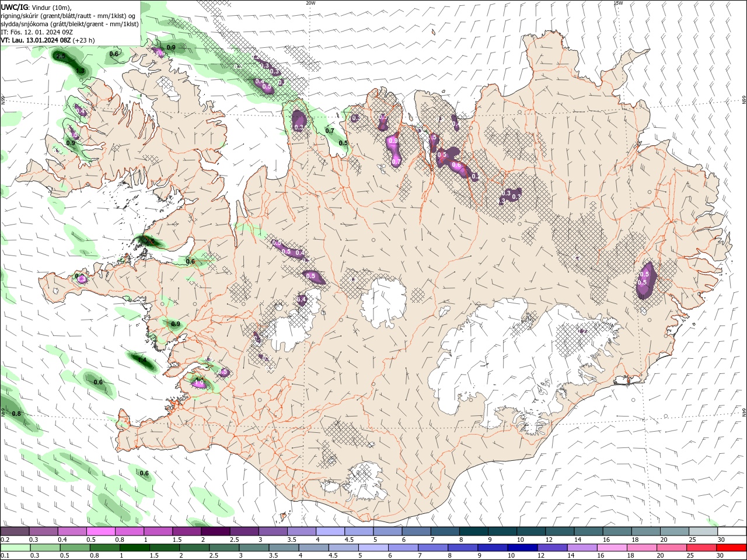Viewport: 747px width, 560px height.
Task: Click the light pink 16 rain legend swatch
Action: point(612,548)
